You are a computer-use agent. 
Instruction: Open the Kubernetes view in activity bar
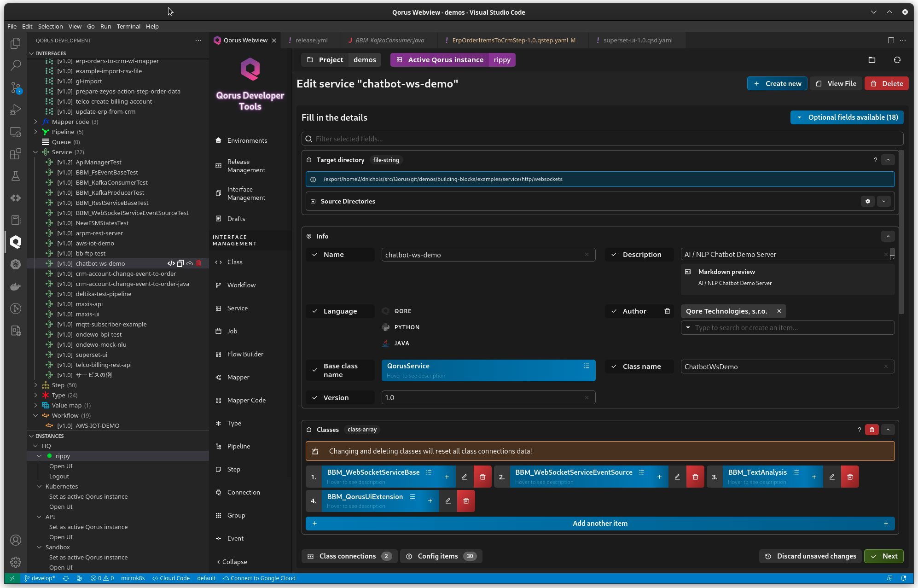[16, 264]
